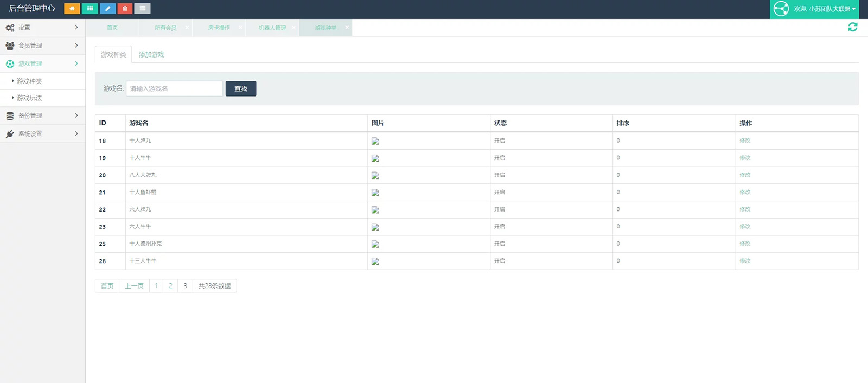Switch to the 添加游戏 tab

coord(151,55)
